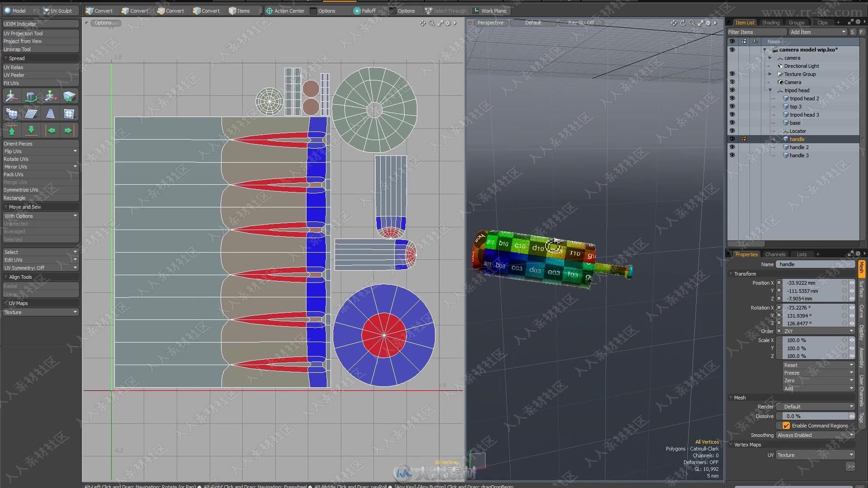This screenshot has height=488, width=868.
Task: Click the planar grid projection icon
Action: tap(31, 113)
